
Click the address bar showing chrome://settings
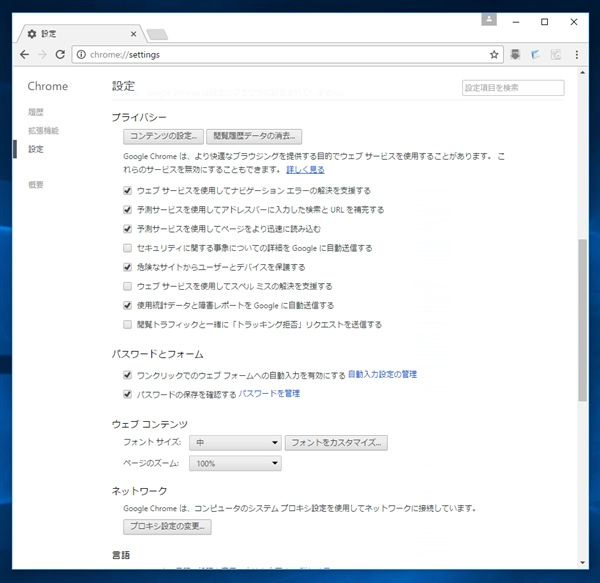287,55
